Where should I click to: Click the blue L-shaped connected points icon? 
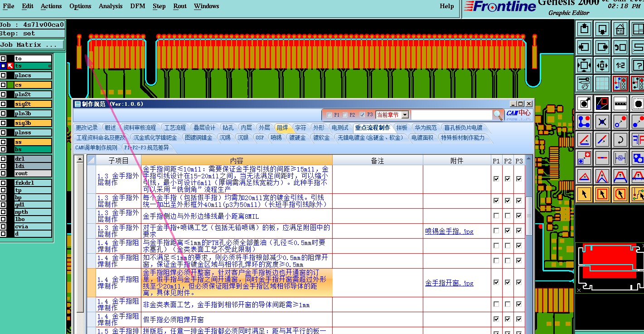(x=584, y=122)
